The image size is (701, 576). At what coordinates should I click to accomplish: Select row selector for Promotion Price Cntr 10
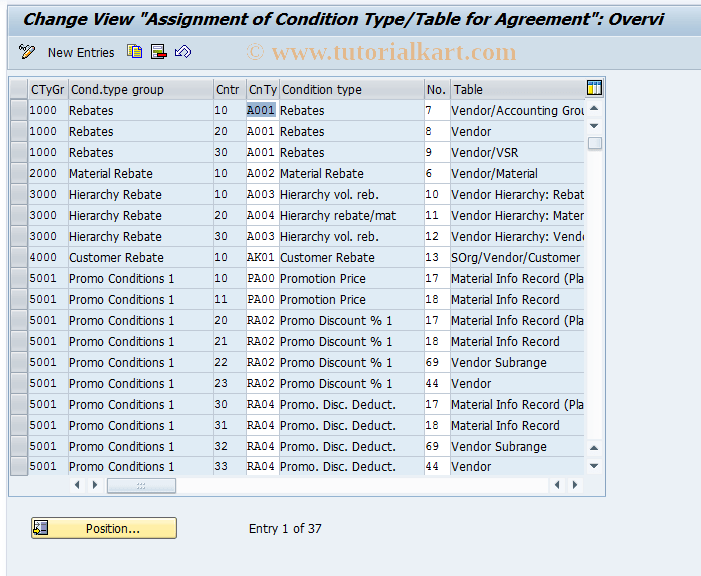tap(19, 278)
